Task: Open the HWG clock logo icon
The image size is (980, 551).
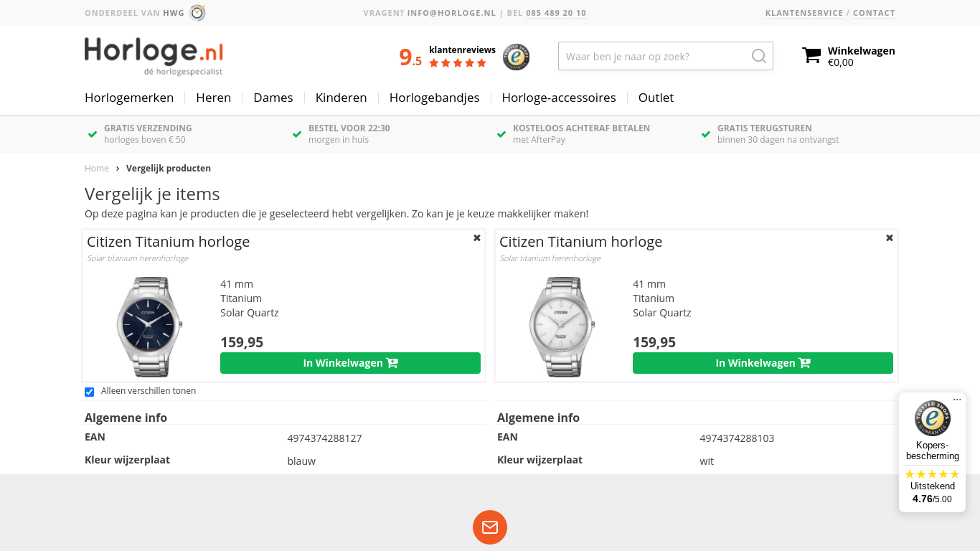Action: (x=197, y=13)
